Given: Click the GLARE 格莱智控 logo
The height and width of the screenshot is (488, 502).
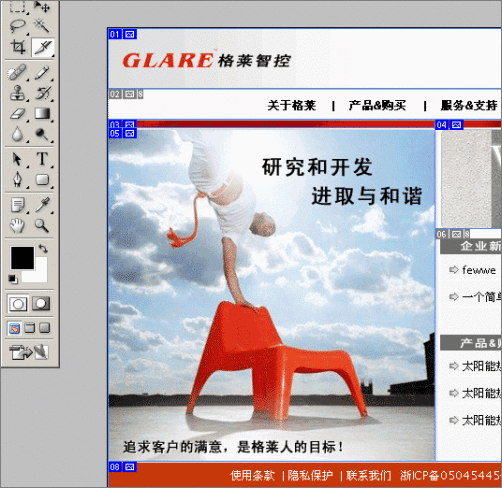Looking at the screenshot, I should pos(207,60).
